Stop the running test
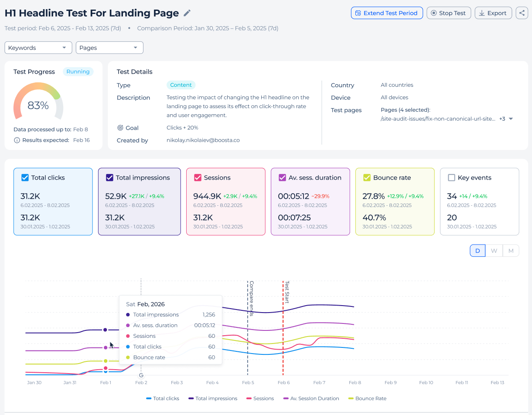Viewport: 532px width, 415px height. click(448, 13)
